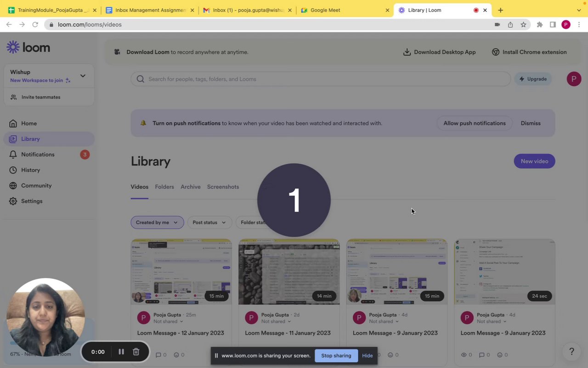Click the share page icon in address bar
The height and width of the screenshot is (368, 588).
tap(510, 24)
